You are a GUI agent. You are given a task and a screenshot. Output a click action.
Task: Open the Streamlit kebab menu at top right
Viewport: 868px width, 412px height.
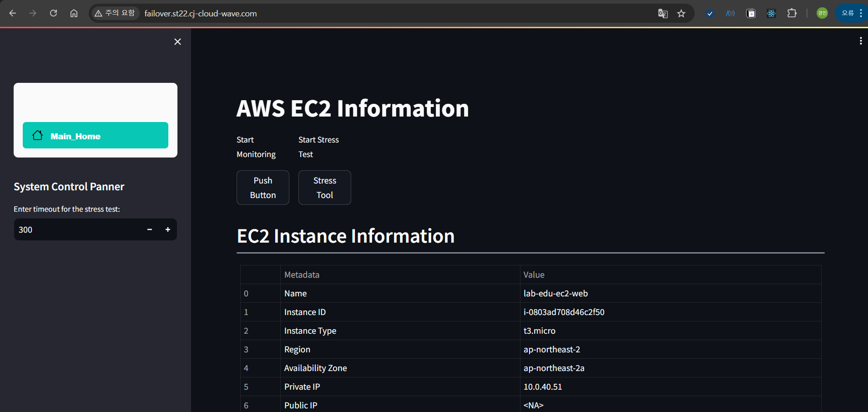[x=861, y=41]
